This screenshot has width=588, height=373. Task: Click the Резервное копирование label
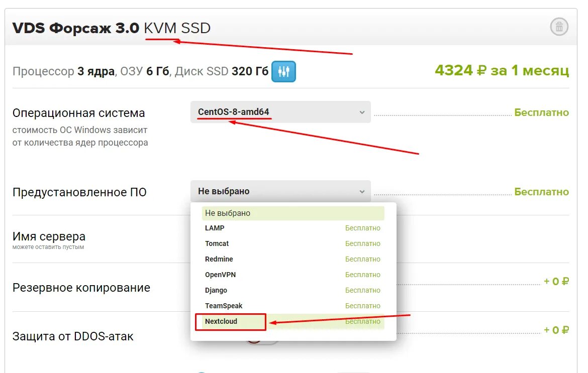pyautogui.click(x=81, y=288)
